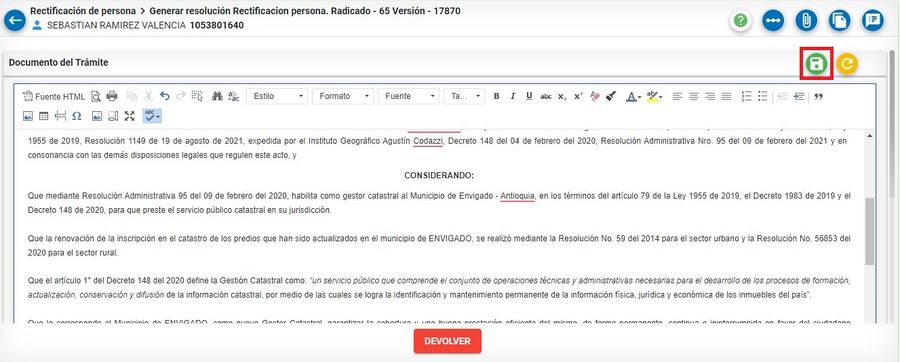The width and height of the screenshot is (900, 362).
Task: Click the editor's vertical scrollbar thumb
Action: pyautogui.click(x=868, y=231)
